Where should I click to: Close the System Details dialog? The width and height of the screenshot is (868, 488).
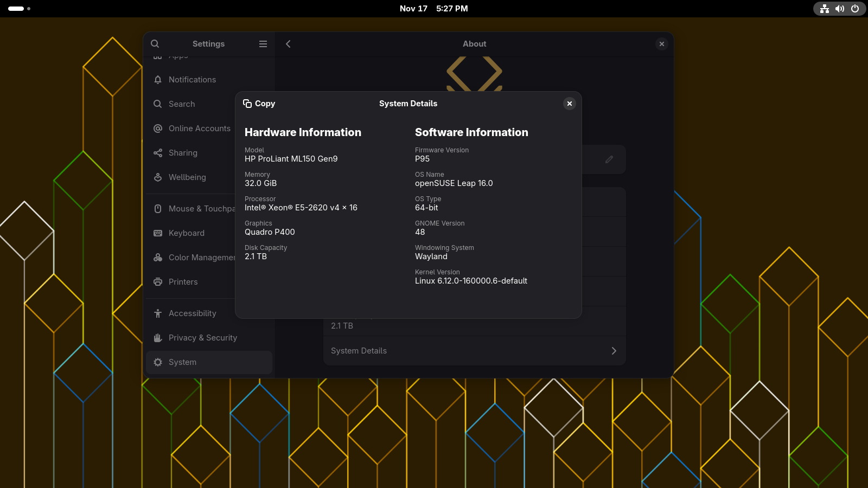pos(569,104)
